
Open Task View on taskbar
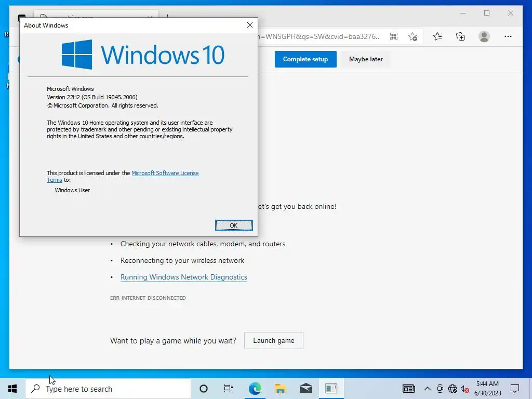[229, 389]
